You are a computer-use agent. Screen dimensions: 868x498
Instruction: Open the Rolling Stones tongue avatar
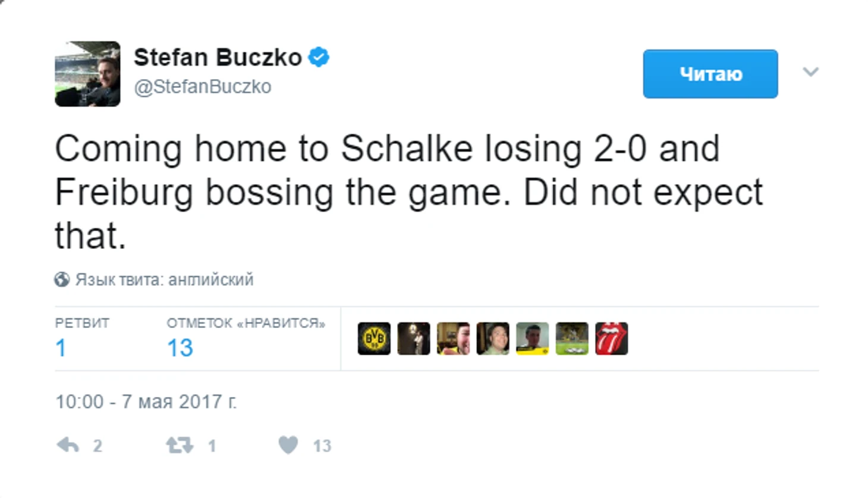[x=611, y=339]
